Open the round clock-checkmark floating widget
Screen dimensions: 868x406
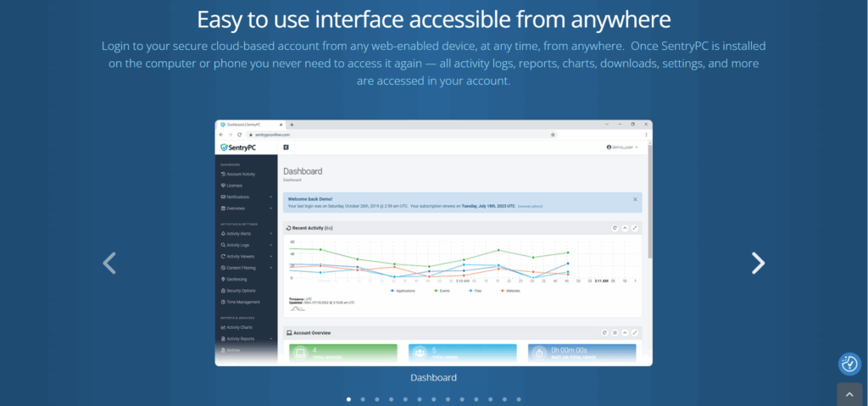point(849,364)
